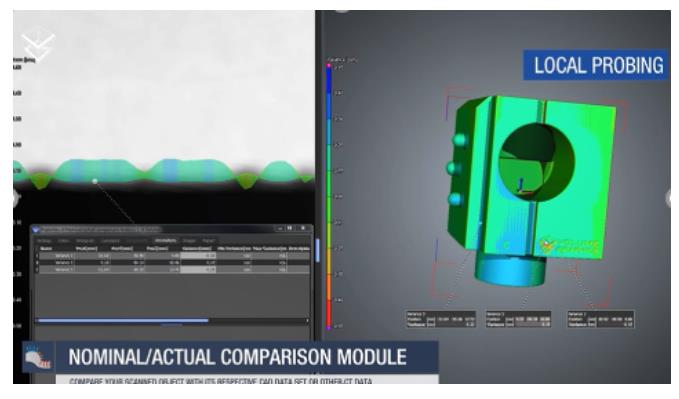Click the dialog's application icon in title bar
This screenshot has width=679, height=399.
tap(36, 230)
